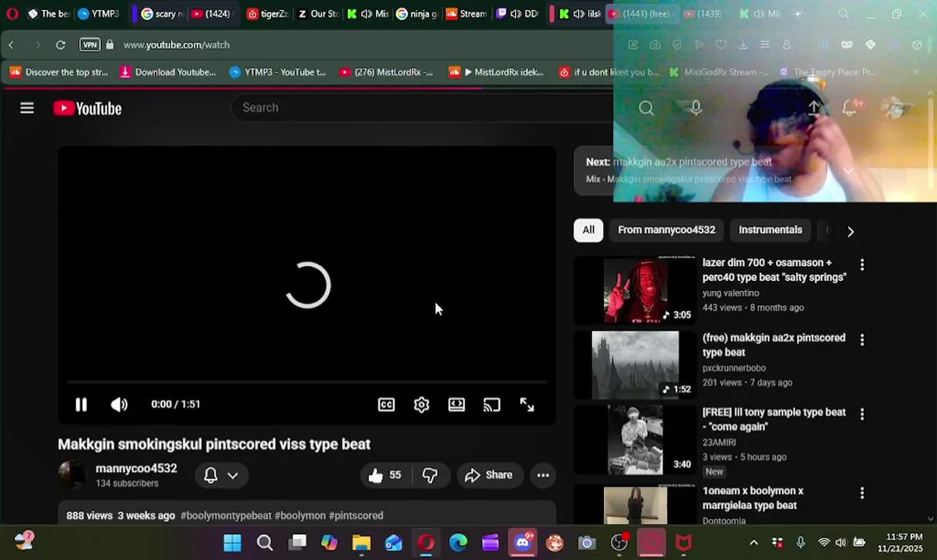Click the #pintscored hashtag
Screen dimensions: 937x560
[356, 516]
